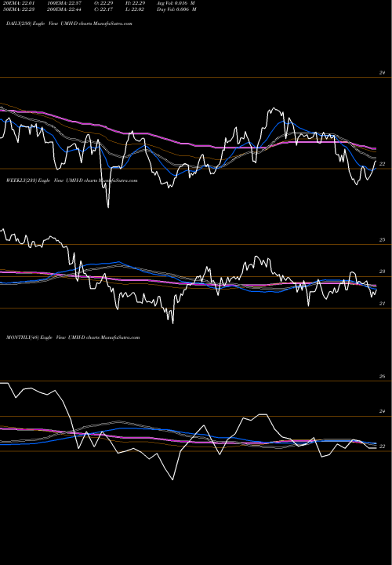
Task: Click the 20EMA: 22.01 value
Action: 19,3
